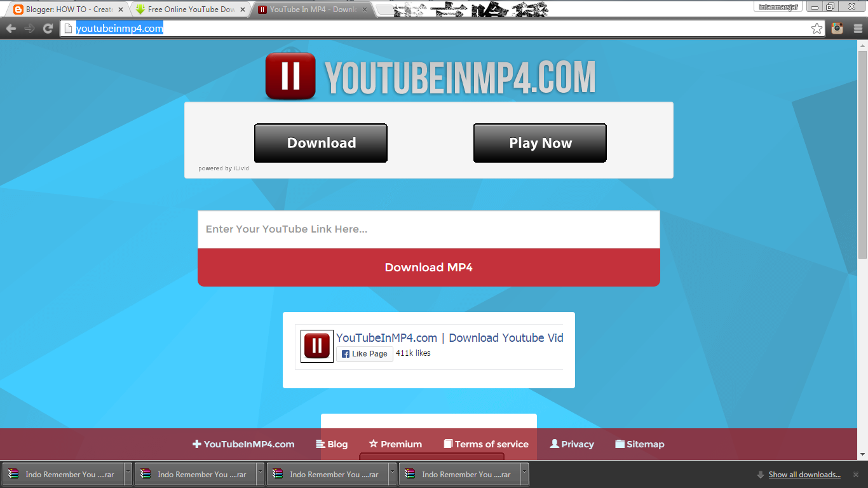Click the book icon beside Terms of service
This screenshot has width=868, height=488.
pos(449,444)
